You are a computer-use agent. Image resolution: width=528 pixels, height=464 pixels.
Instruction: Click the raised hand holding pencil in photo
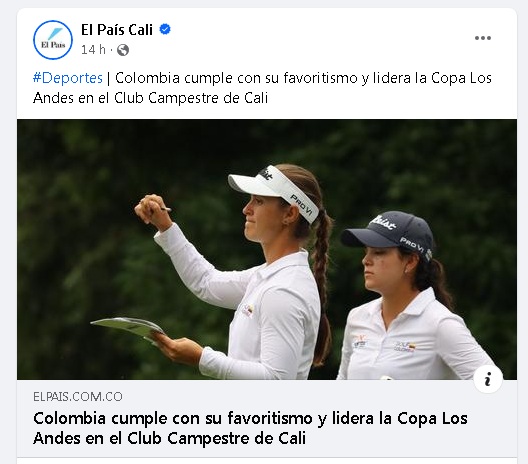point(153,210)
